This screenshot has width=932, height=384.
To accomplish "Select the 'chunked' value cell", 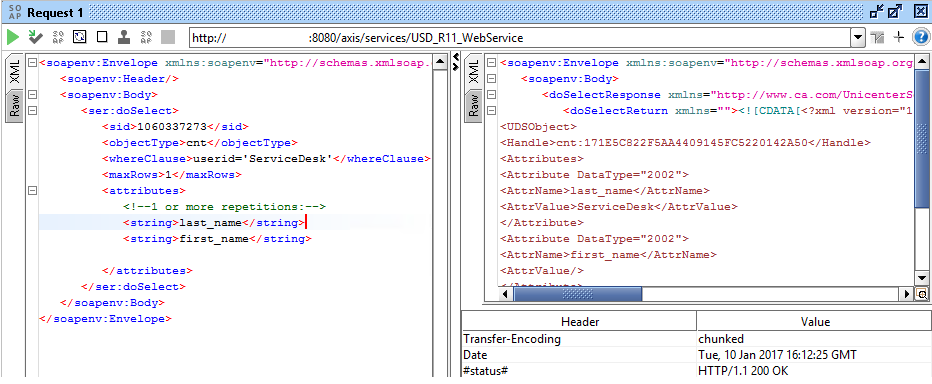I will click(x=814, y=339).
